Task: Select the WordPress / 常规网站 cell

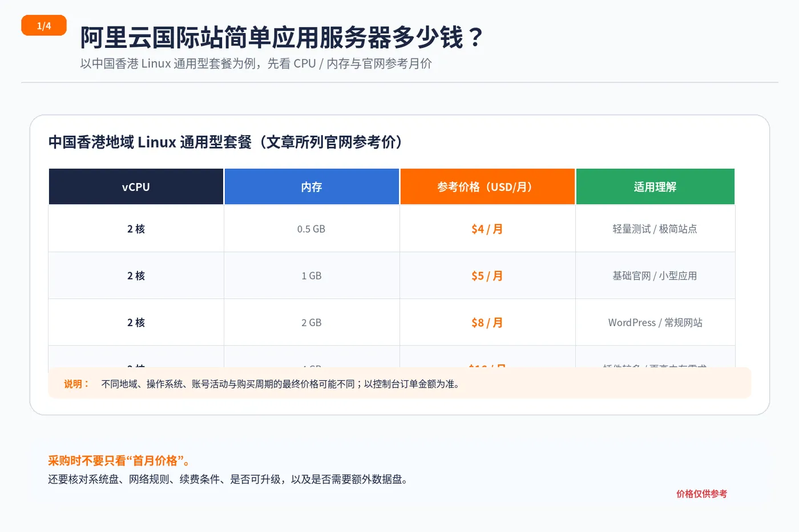Action: 655,322
